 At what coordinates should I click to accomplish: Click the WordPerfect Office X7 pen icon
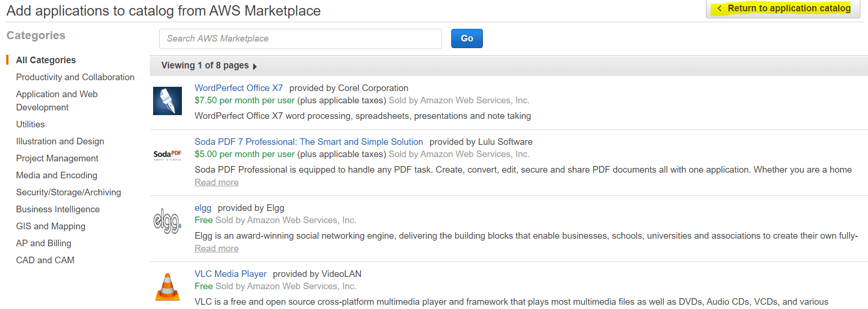click(x=167, y=101)
